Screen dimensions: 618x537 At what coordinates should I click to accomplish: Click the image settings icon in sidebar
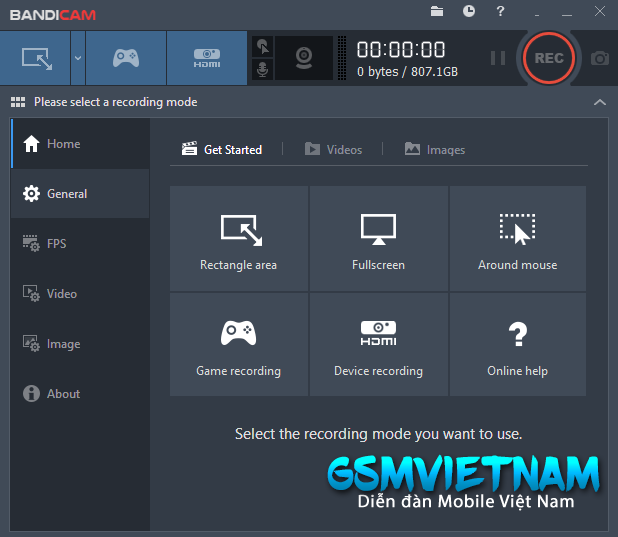pos(31,343)
